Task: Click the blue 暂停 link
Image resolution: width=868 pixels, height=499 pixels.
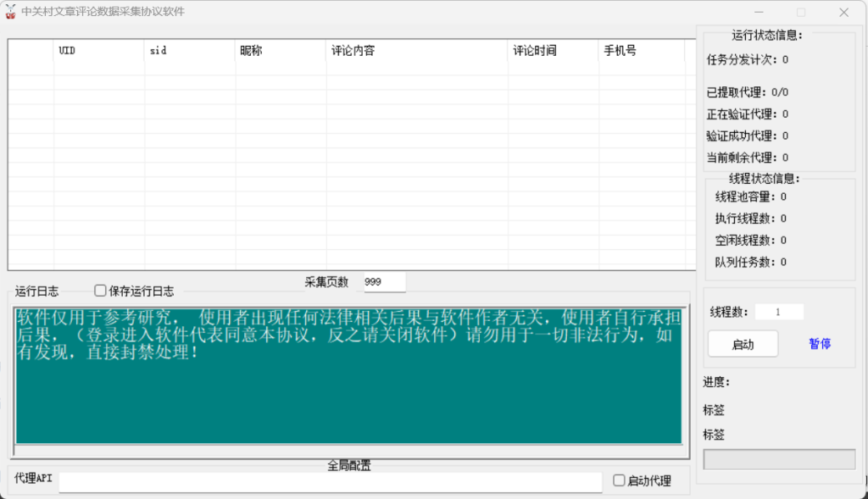Action: click(x=819, y=344)
